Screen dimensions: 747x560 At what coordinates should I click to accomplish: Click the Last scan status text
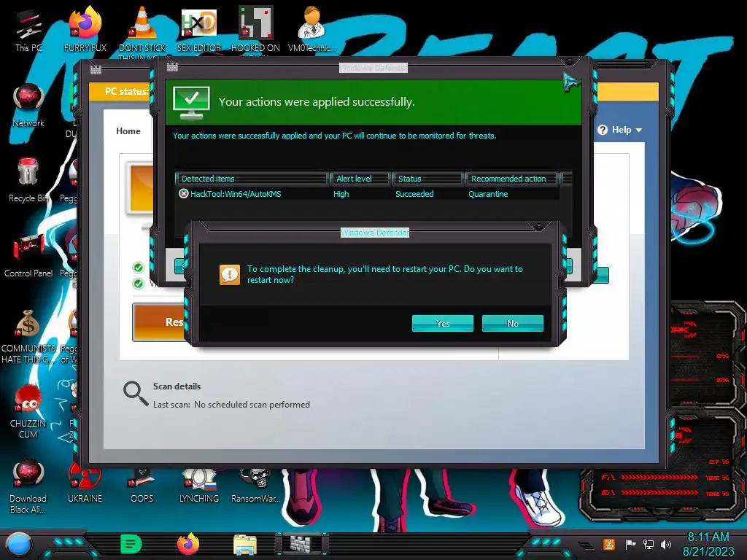pos(231,404)
